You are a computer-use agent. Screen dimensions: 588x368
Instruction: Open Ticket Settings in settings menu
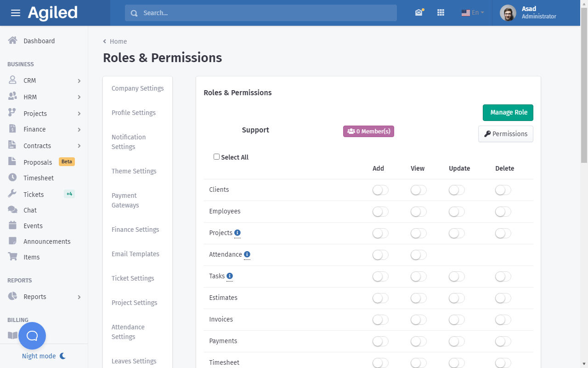pos(133,278)
